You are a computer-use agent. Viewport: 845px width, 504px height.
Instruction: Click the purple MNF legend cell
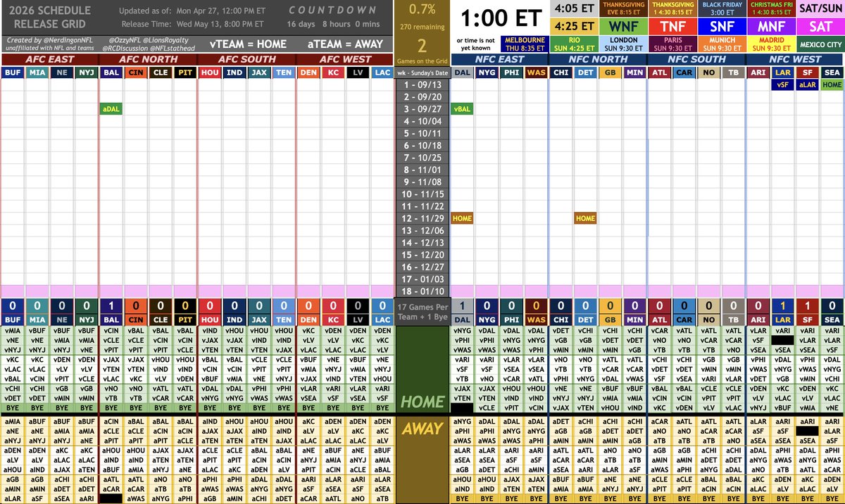pos(770,26)
